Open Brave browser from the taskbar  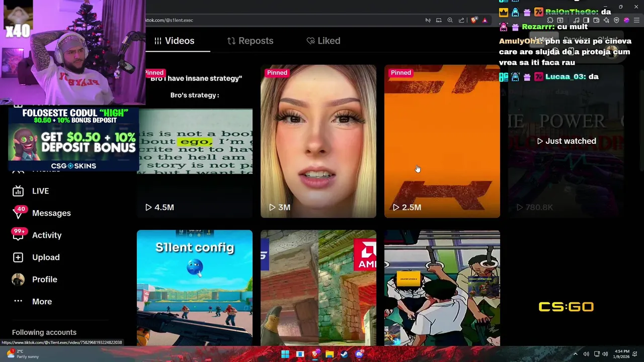tap(315, 354)
